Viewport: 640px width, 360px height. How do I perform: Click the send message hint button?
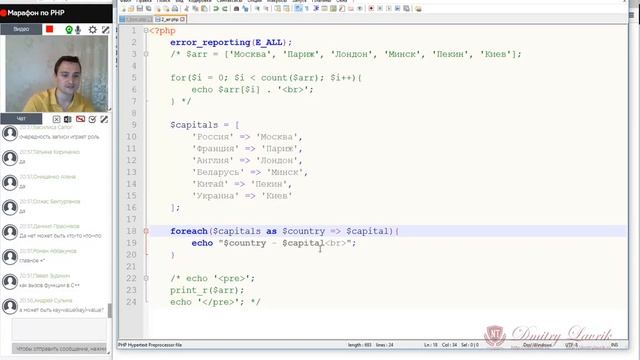(x=60, y=349)
